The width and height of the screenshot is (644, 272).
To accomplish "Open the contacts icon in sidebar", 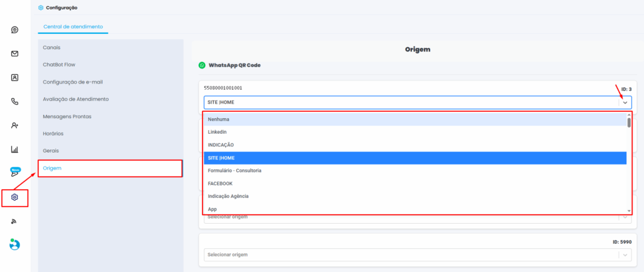I will pos(14,77).
